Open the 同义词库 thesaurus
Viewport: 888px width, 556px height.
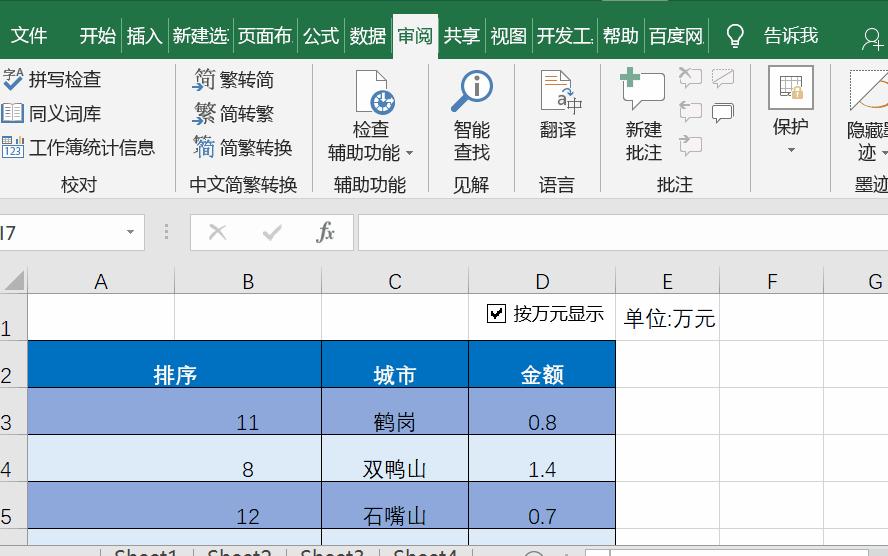(x=52, y=113)
